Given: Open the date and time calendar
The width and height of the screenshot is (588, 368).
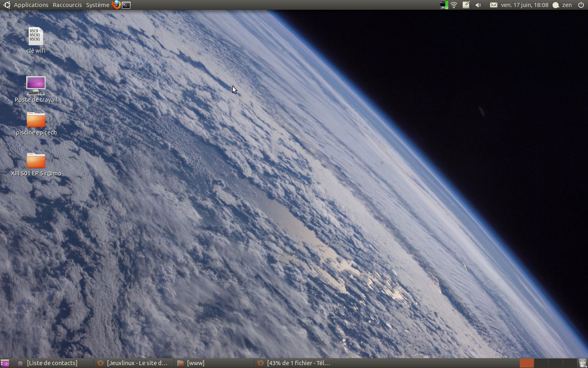Looking at the screenshot, I should [x=524, y=5].
